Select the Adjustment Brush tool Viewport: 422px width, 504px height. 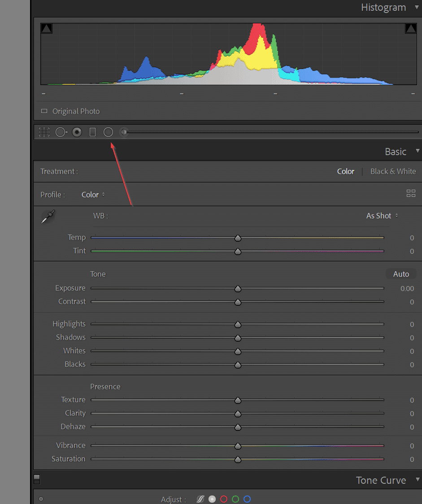[124, 132]
